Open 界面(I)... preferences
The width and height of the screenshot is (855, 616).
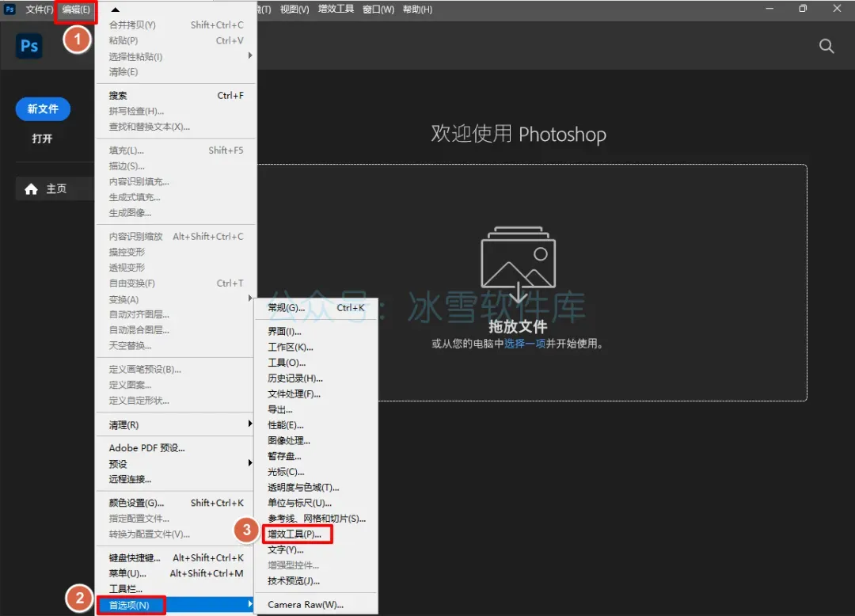coord(316,332)
